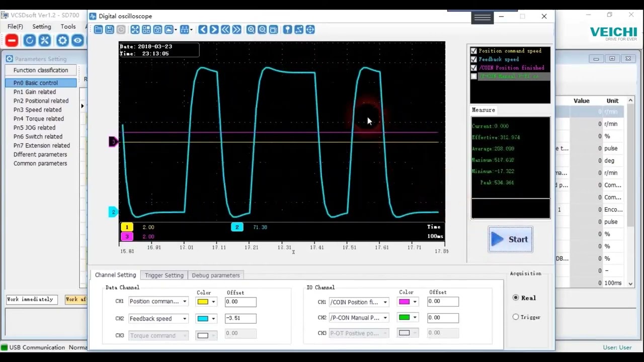This screenshot has height=362, width=644.
Task: Open the green IO CH2 color dropdown arrow
Action: (415, 318)
